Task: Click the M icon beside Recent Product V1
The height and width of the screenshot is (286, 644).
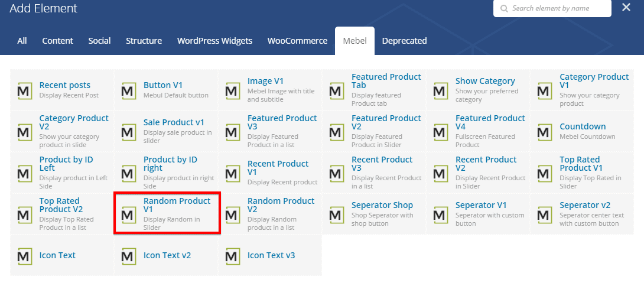Action: pos(233,173)
